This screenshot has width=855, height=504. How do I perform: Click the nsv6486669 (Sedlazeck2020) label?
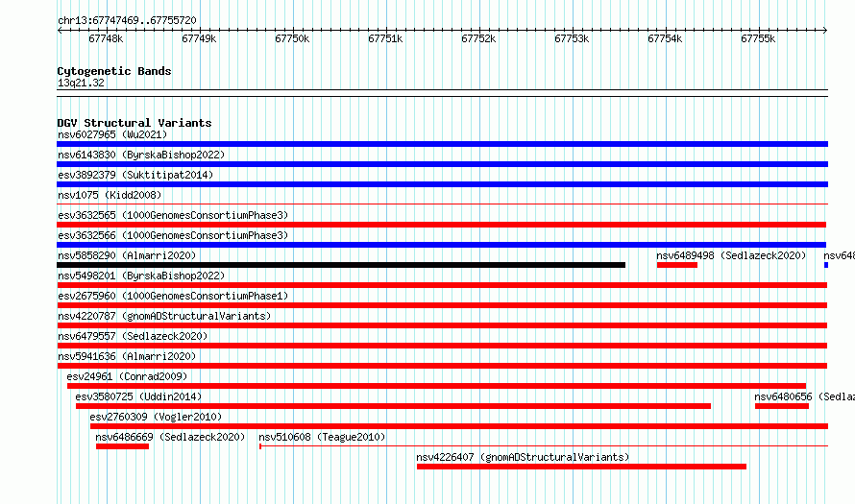point(170,437)
